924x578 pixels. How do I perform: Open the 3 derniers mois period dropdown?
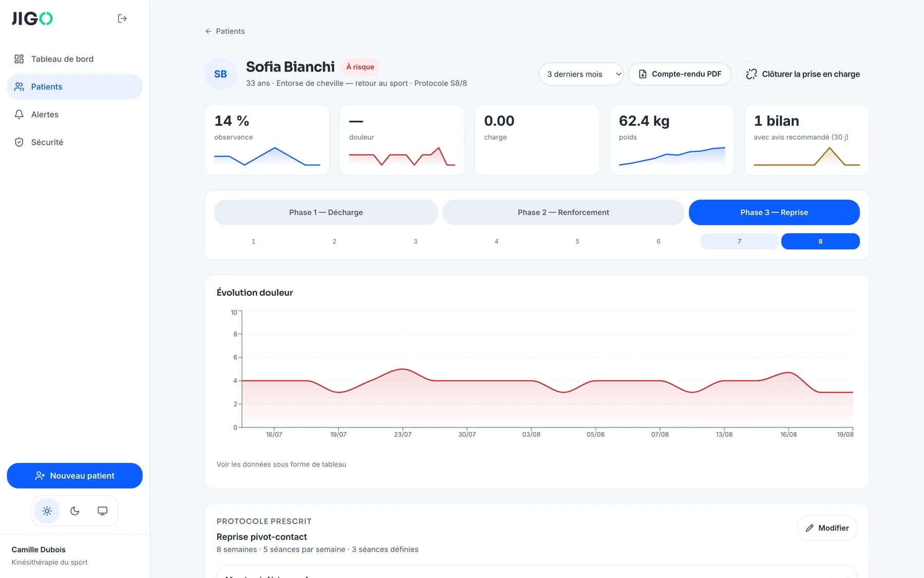click(581, 74)
